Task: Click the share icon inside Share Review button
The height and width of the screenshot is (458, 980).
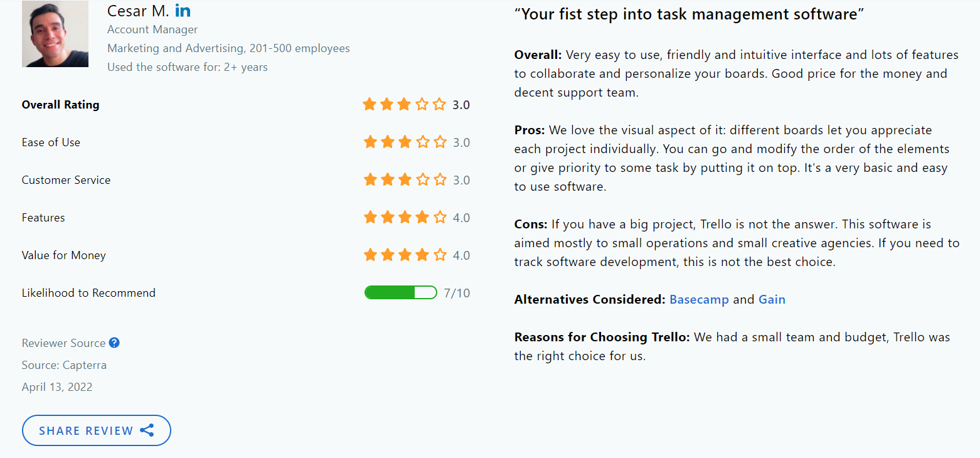Action: pos(147,430)
